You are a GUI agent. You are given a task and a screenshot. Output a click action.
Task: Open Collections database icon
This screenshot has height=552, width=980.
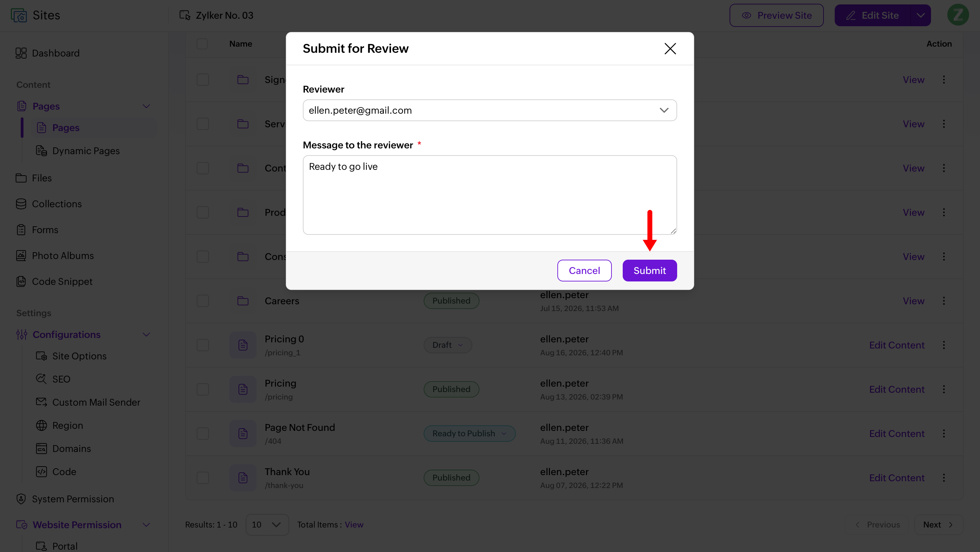tap(21, 204)
